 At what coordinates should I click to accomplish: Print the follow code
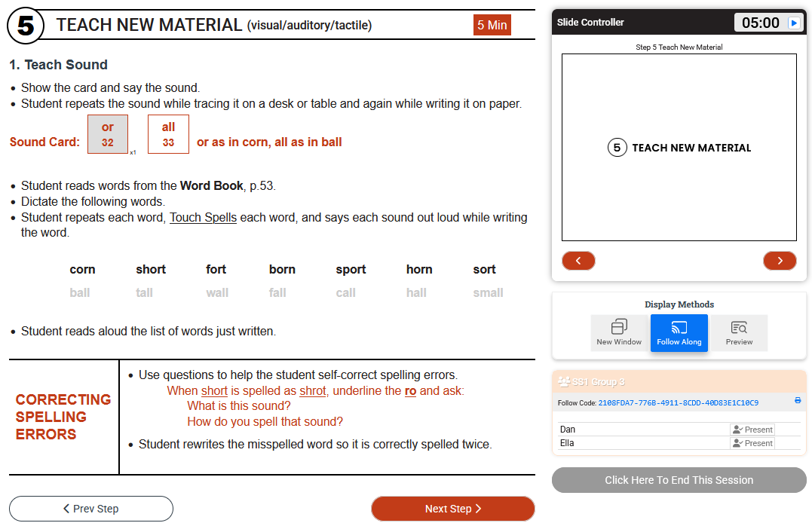pos(798,401)
